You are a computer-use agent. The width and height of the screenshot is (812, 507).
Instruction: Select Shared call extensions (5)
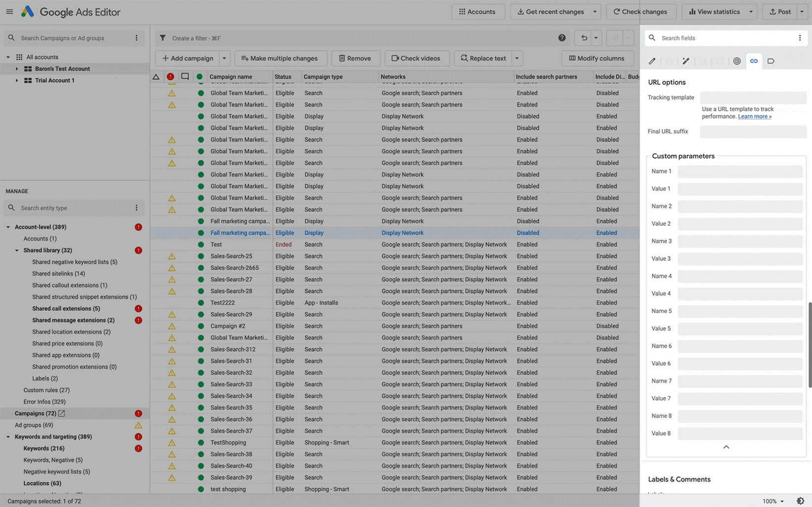pyautogui.click(x=66, y=308)
